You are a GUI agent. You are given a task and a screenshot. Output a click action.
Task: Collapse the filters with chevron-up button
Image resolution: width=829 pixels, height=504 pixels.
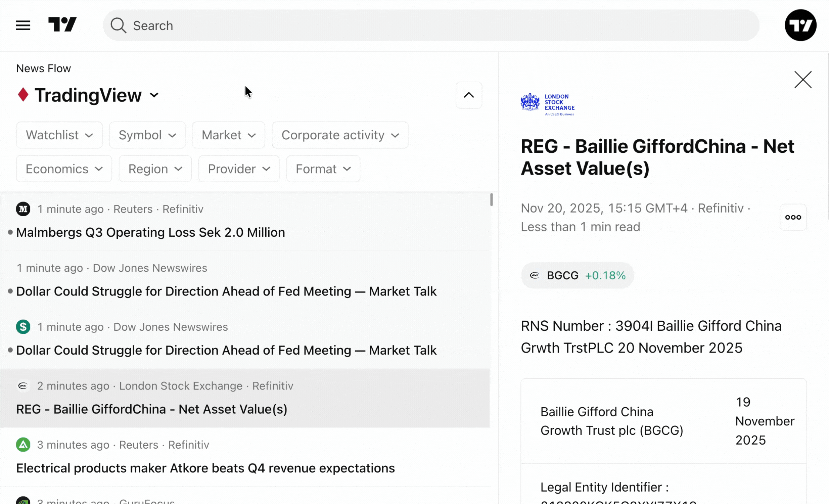point(469,95)
